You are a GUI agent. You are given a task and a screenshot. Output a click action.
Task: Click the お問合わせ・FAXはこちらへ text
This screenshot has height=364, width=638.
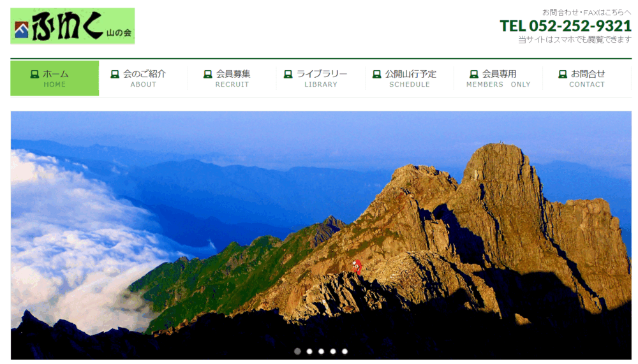pyautogui.click(x=587, y=12)
